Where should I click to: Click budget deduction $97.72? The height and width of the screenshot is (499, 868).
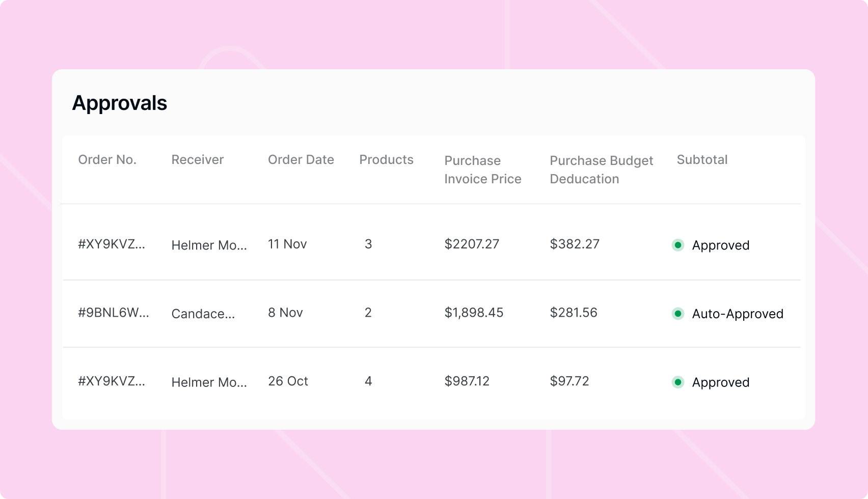coord(569,381)
